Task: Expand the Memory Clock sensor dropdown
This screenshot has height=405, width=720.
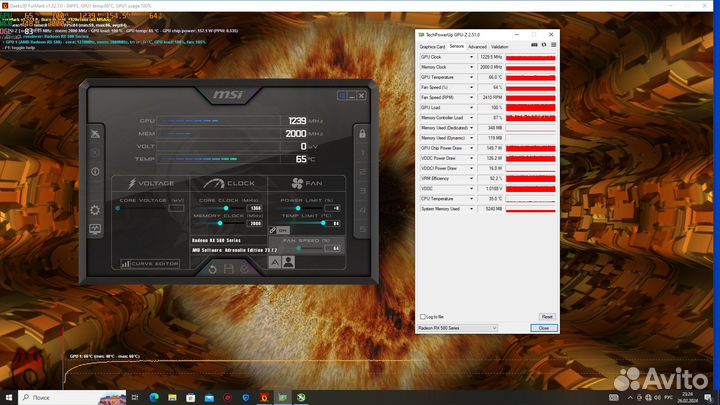Action: 471,68
